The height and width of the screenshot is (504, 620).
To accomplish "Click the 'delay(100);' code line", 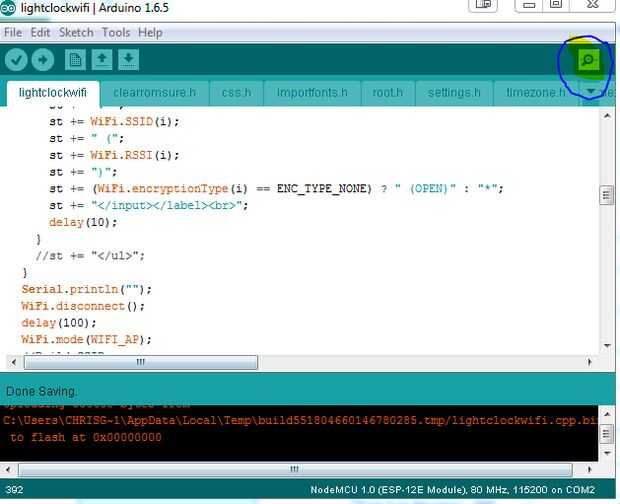I will [59, 323].
